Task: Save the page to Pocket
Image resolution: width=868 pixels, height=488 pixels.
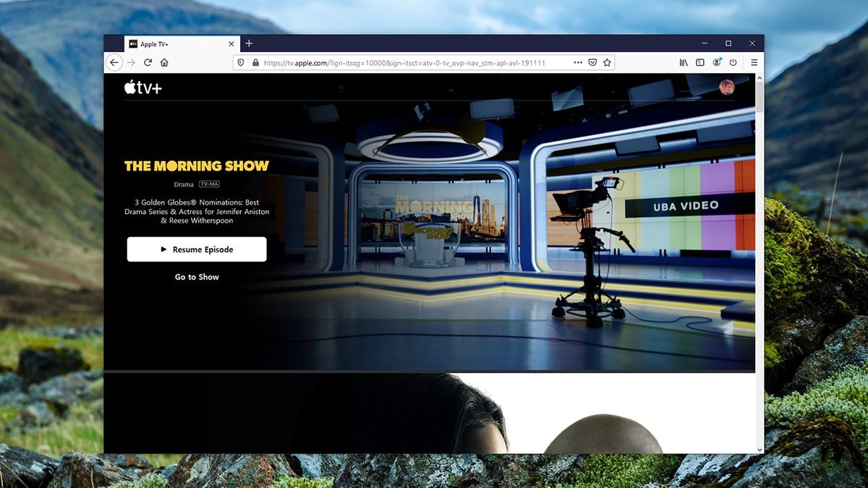Action: tap(593, 62)
